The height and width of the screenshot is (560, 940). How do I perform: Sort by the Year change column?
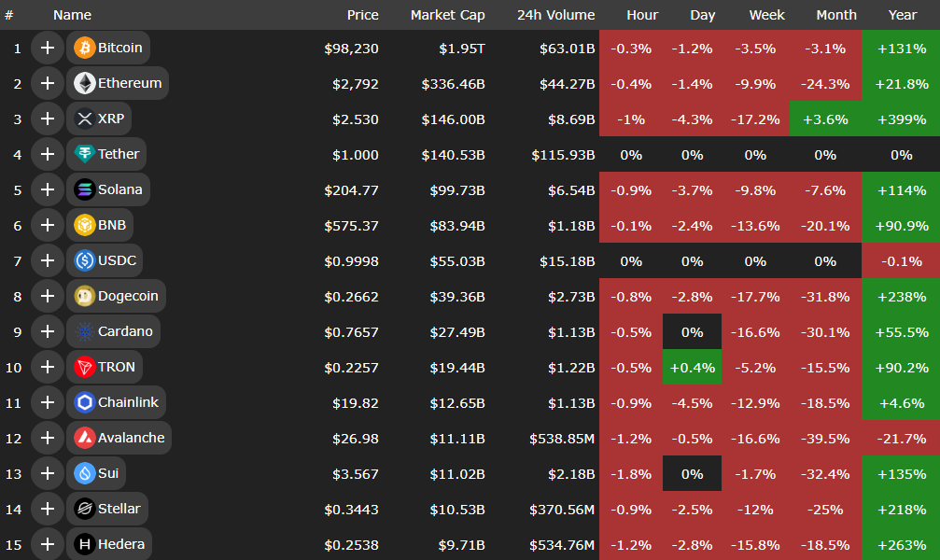click(x=902, y=15)
